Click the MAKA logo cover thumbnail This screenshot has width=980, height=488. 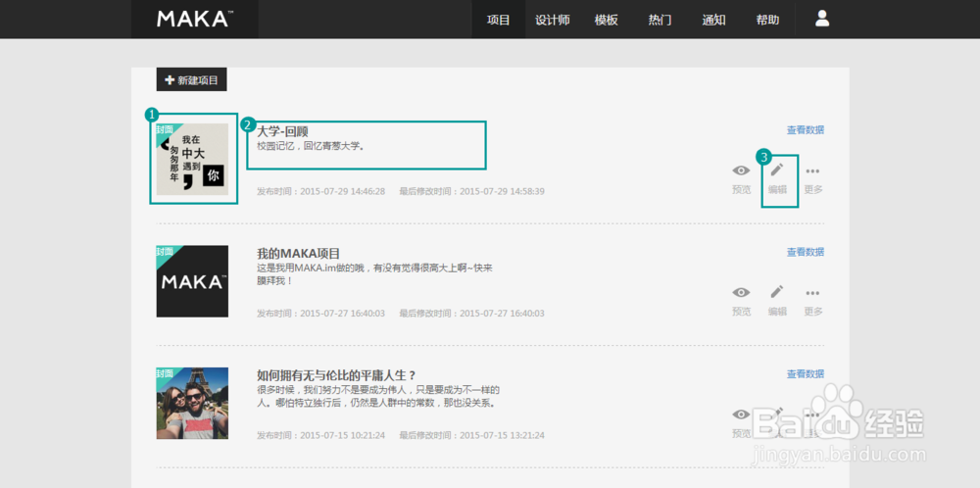tap(192, 281)
